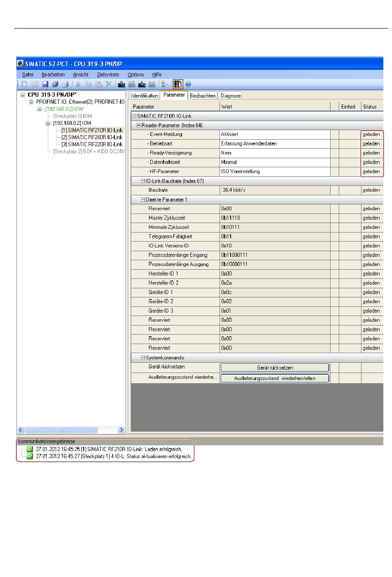Click Betriebsart value Erfassung Anwenderdaten
The width and height of the screenshot is (392, 577).
(275, 144)
